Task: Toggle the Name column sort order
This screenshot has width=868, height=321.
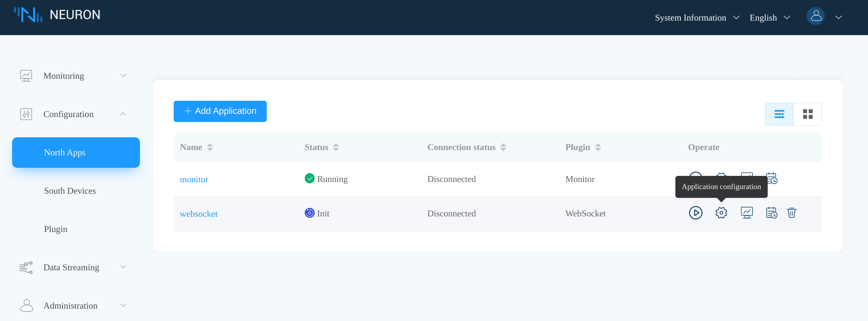Action: [210, 147]
